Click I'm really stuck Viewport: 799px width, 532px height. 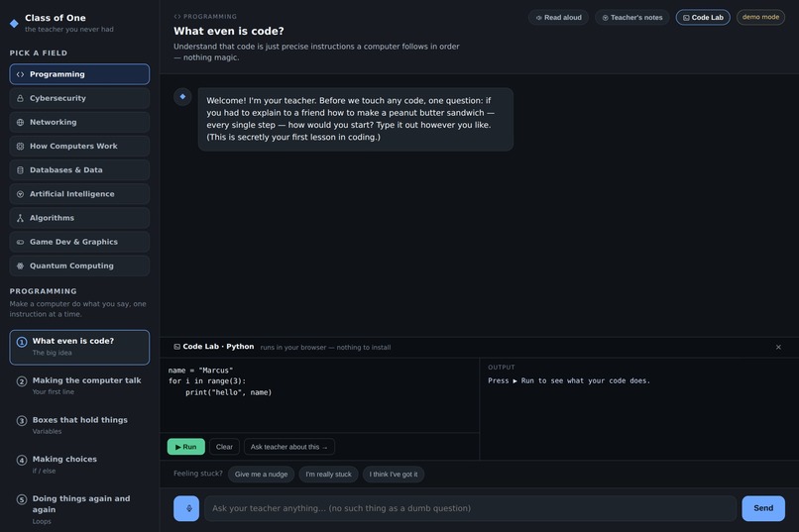tap(328, 474)
